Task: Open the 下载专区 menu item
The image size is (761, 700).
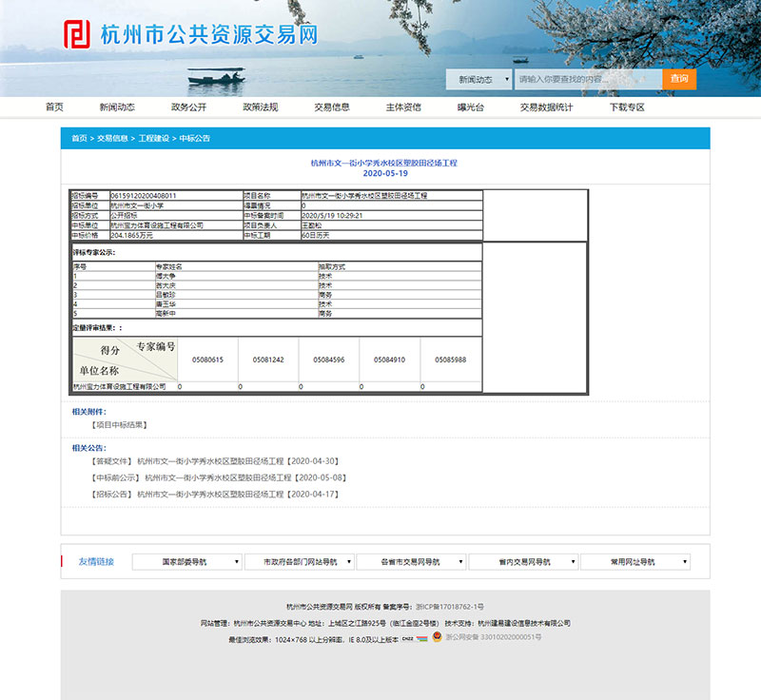Action: [x=628, y=107]
